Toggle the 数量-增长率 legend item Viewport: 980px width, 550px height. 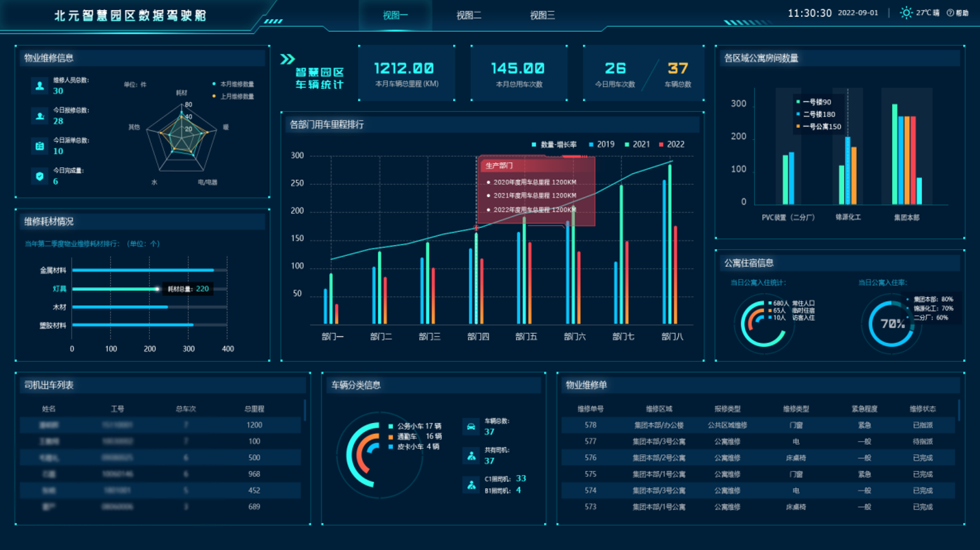[x=554, y=145]
